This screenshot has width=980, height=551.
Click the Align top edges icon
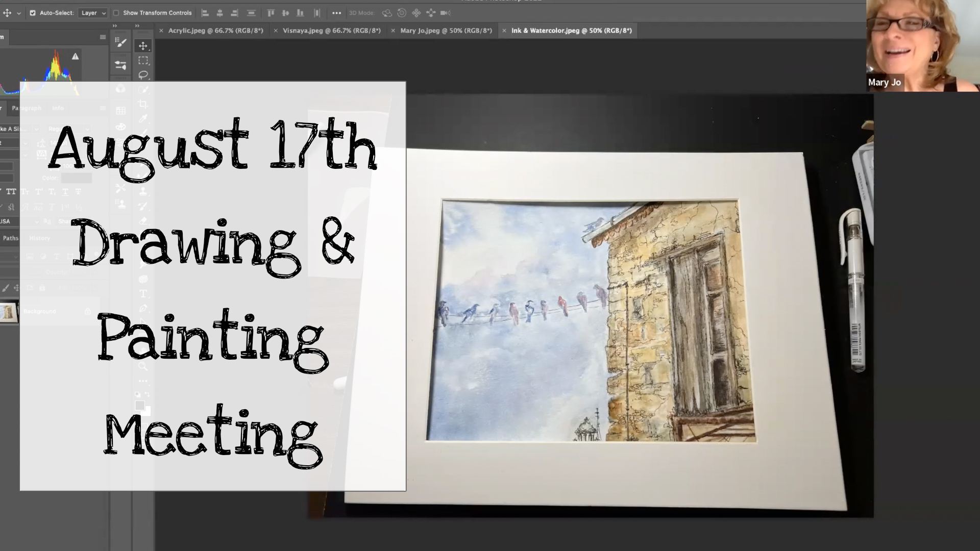271,13
